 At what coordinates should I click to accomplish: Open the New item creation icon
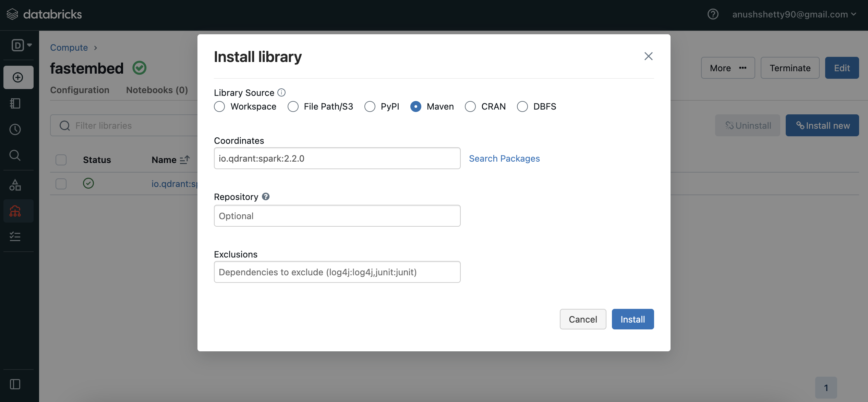coord(18,77)
